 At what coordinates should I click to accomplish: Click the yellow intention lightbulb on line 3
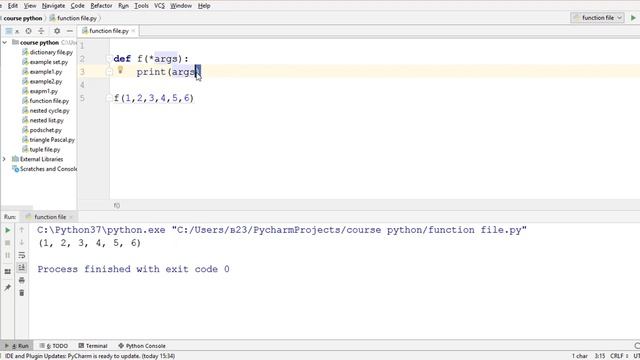point(120,70)
